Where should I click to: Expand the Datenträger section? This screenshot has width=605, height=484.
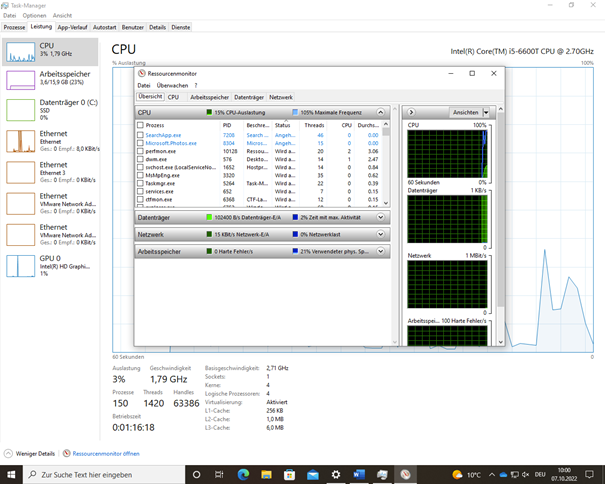pos(380,217)
